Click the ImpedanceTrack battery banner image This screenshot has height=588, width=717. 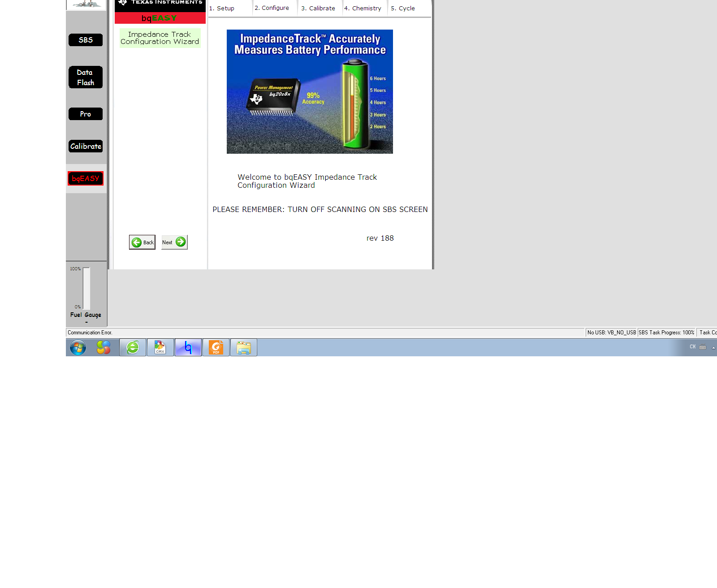click(310, 91)
